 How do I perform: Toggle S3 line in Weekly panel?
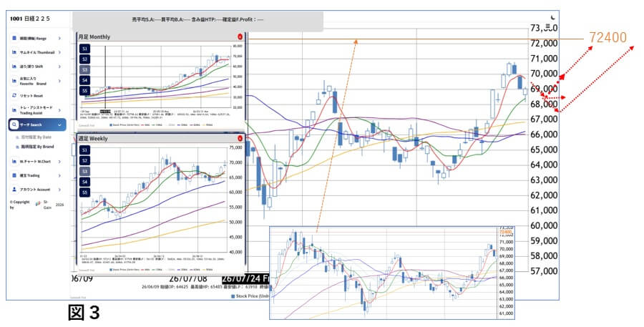pos(84,171)
